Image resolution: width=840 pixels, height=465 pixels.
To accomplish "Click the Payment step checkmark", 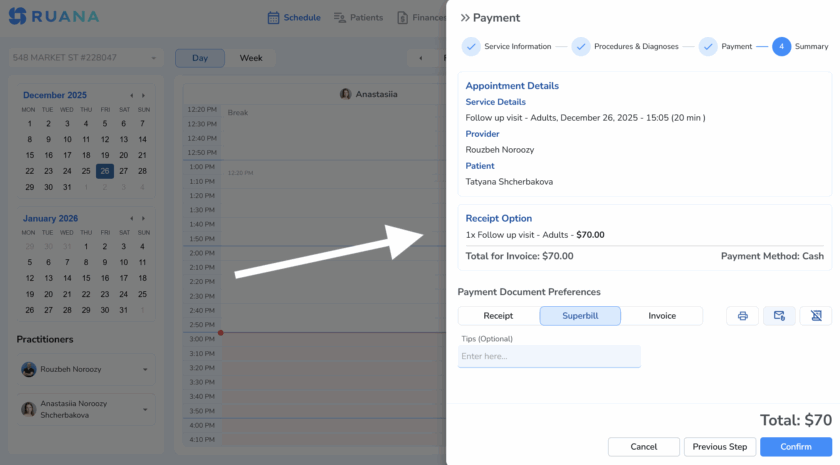I will [x=708, y=47].
